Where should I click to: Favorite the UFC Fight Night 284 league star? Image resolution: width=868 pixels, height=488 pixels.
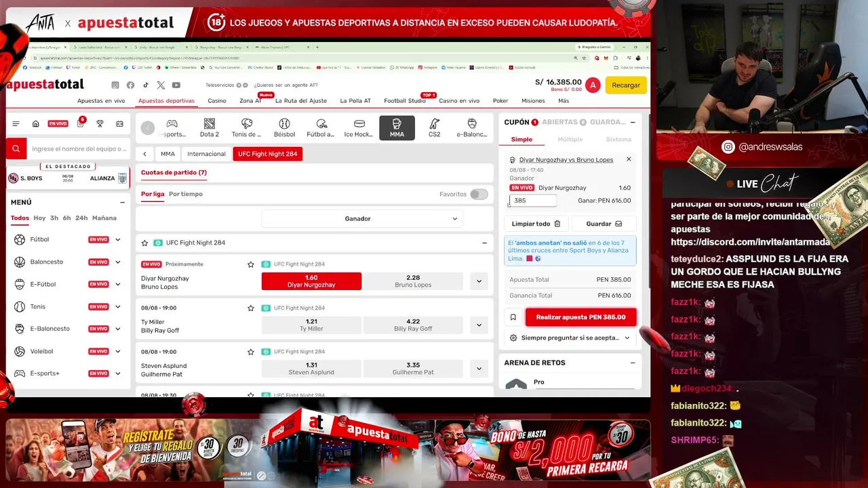point(144,243)
